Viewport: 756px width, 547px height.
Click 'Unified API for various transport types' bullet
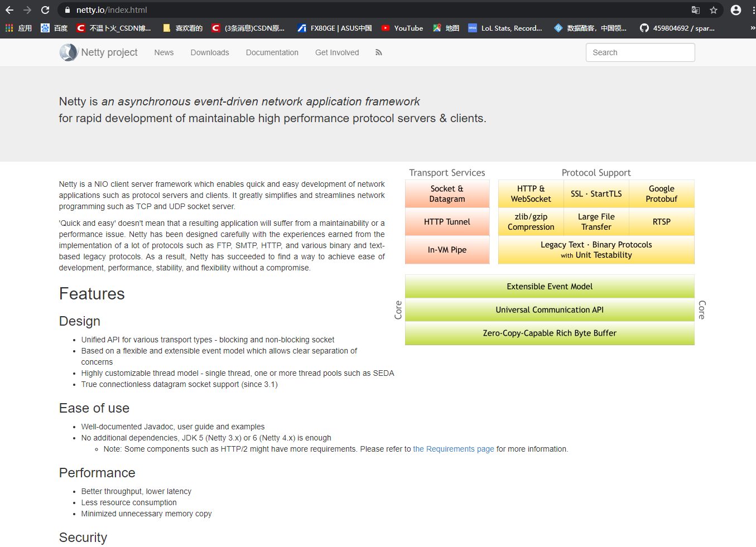click(x=208, y=340)
